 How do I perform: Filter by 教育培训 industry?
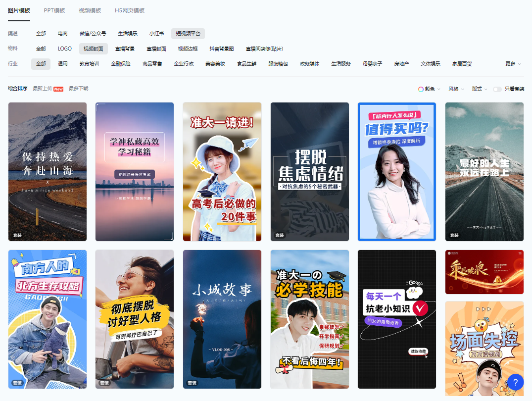[x=89, y=64]
